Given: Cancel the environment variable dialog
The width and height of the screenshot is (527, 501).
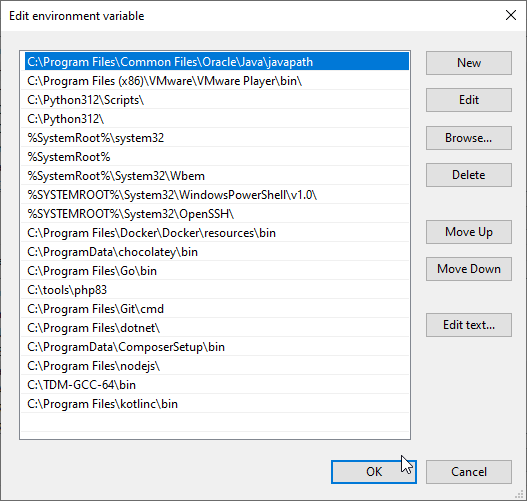Looking at the screenshot, I should tap(469, 472).
